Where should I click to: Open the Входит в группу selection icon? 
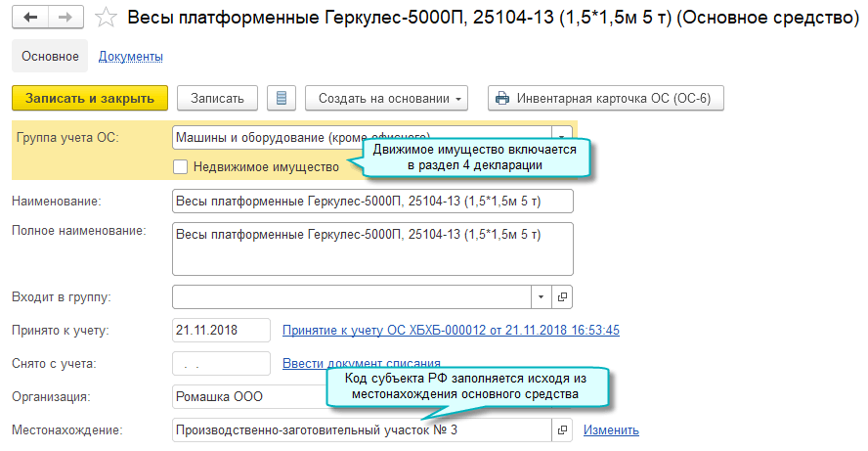click(x=562, y=296)
